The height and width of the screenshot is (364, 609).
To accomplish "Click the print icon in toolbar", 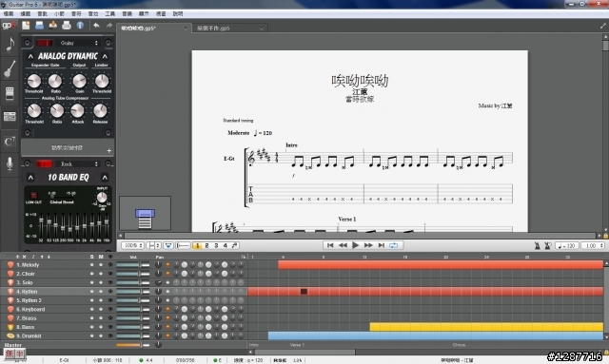I will pyautogui.click(x=67, y=26).
